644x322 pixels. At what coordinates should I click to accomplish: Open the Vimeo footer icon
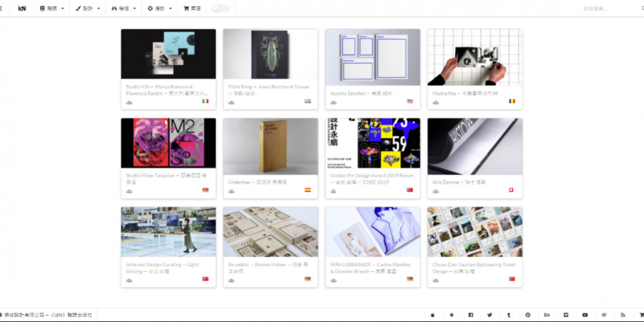[566, 315]
